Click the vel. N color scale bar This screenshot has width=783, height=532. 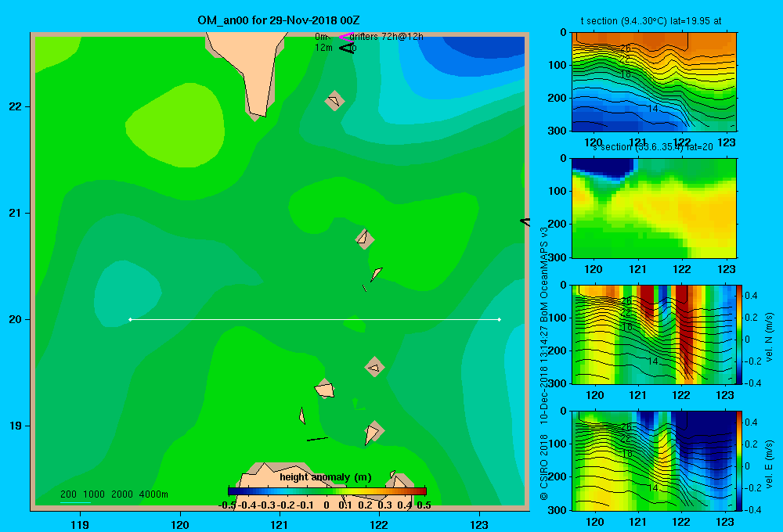[739, 334]
